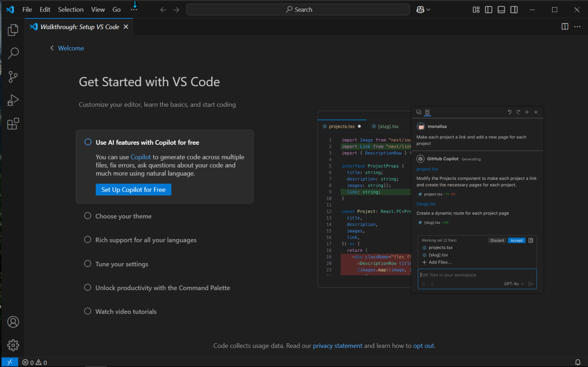Open the Manage gear icon
The image size is (588, 367).
13,345
